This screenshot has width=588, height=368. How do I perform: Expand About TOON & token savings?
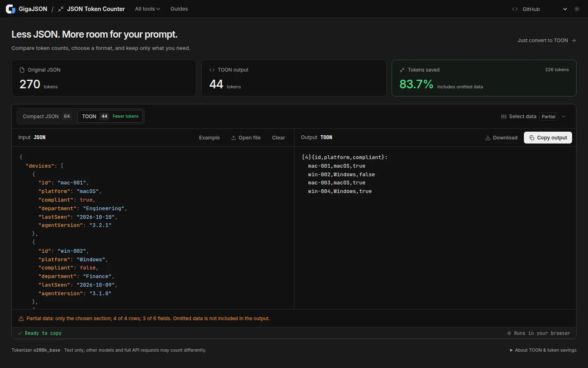point(543,350)
